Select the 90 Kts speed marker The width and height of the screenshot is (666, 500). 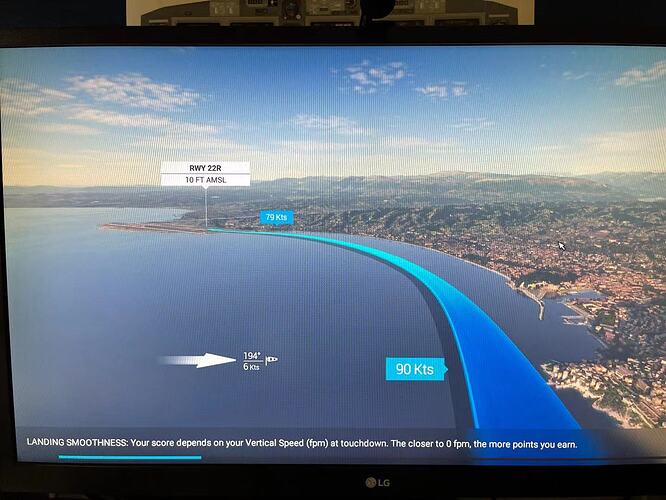coord(416,369)
